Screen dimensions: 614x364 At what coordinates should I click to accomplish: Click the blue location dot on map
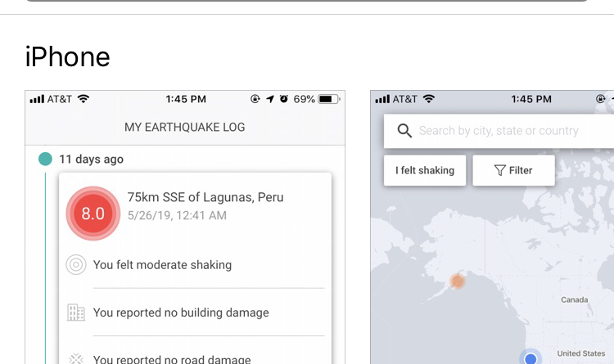pos(530,358)
